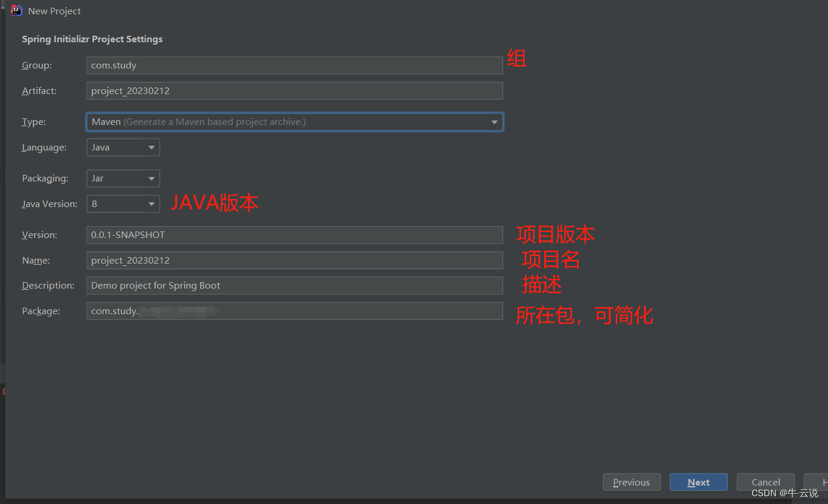The height and width of the screenshot is (504, 828).
Task: Click the Cancel button
Action: [x=766, y=482]
